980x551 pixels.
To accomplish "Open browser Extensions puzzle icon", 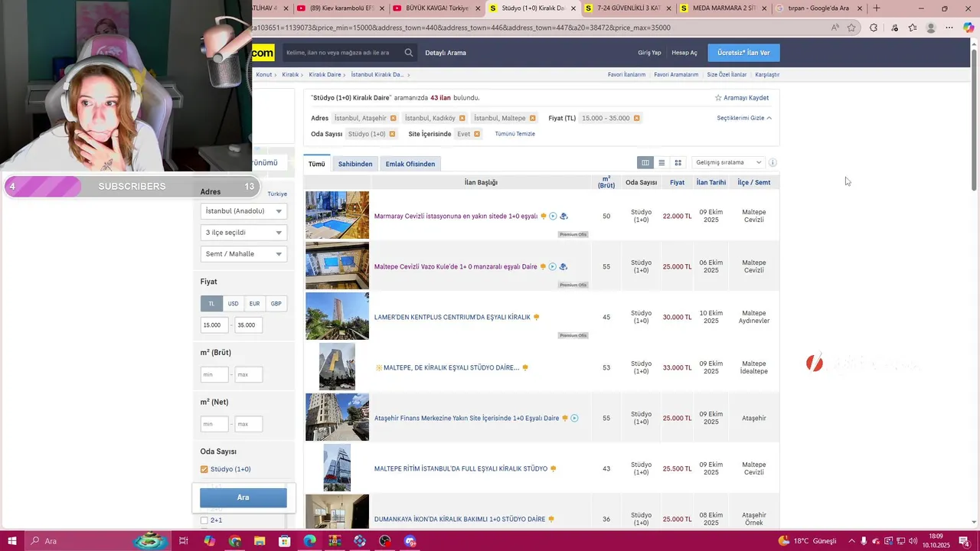I will 874,28.
